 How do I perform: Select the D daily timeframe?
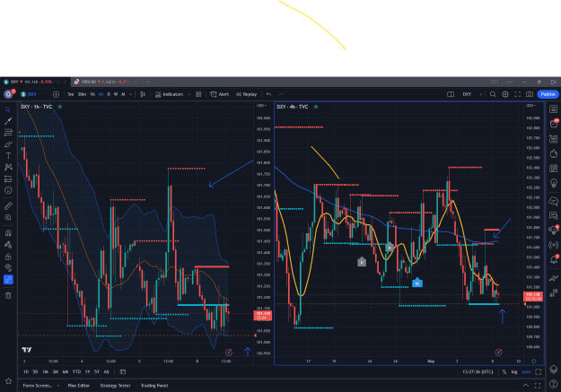tap(109, 94)
